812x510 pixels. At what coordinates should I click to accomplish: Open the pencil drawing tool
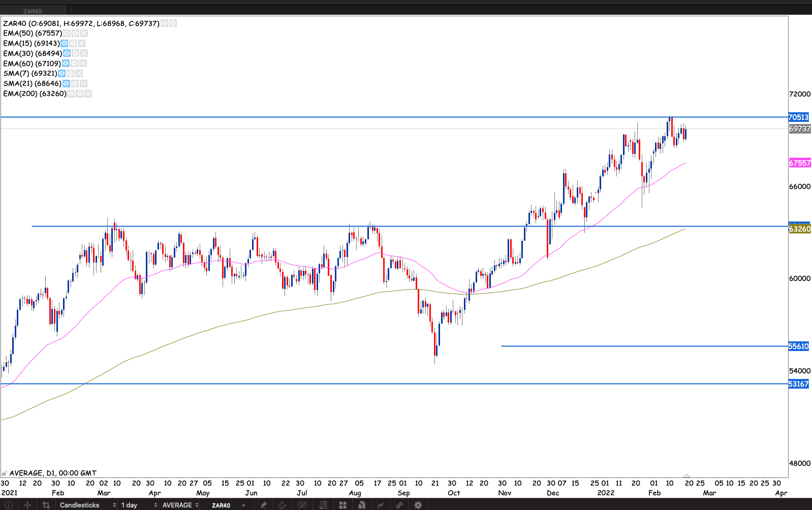(x=263, y=505)
